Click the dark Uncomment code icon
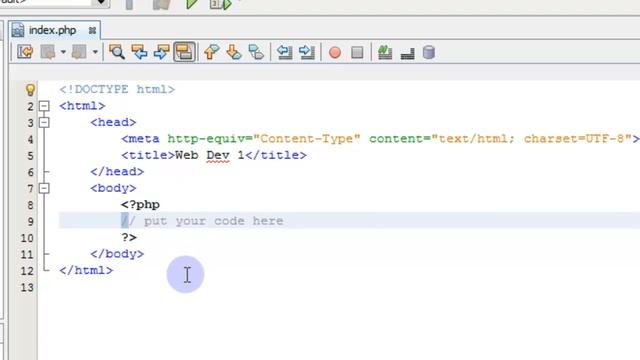Viewport: 640px width, 360px height. click(x=407, y=53)
